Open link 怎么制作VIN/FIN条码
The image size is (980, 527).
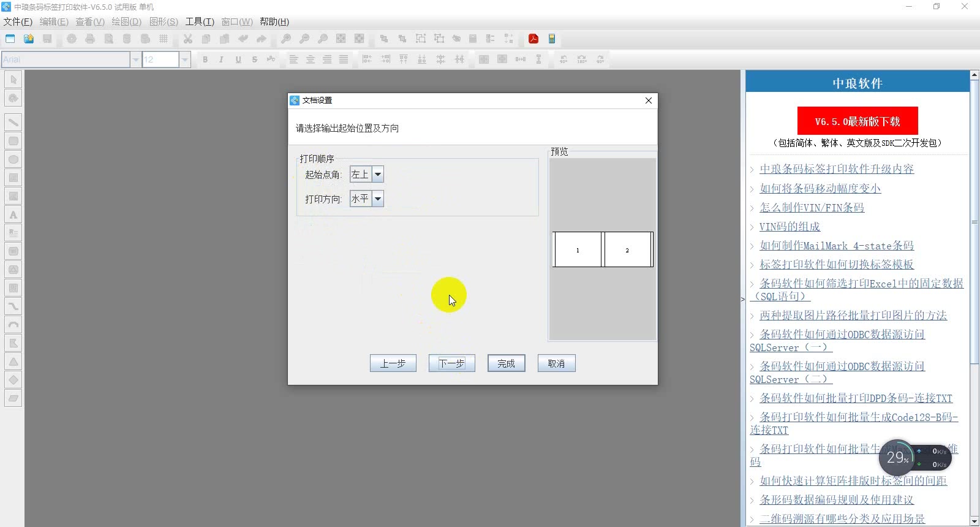pyautogui.click(x=812, y=207)
